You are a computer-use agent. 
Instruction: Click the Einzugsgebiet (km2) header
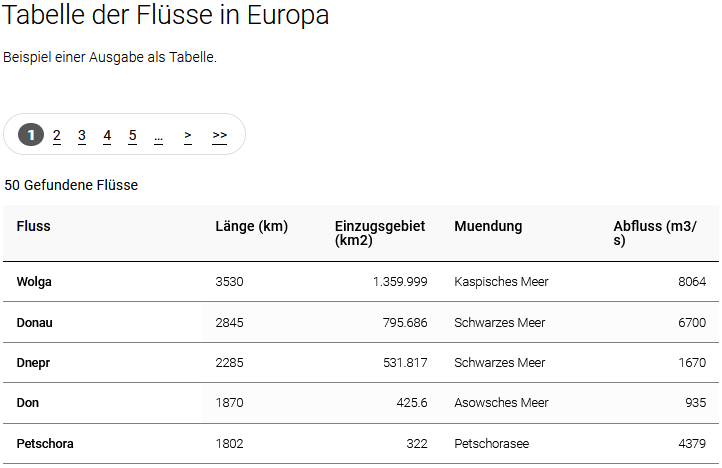tap(379, 233)
